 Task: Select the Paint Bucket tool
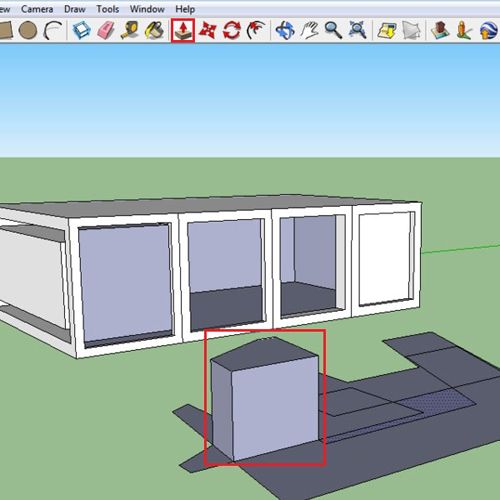click(x=154, y=30)
